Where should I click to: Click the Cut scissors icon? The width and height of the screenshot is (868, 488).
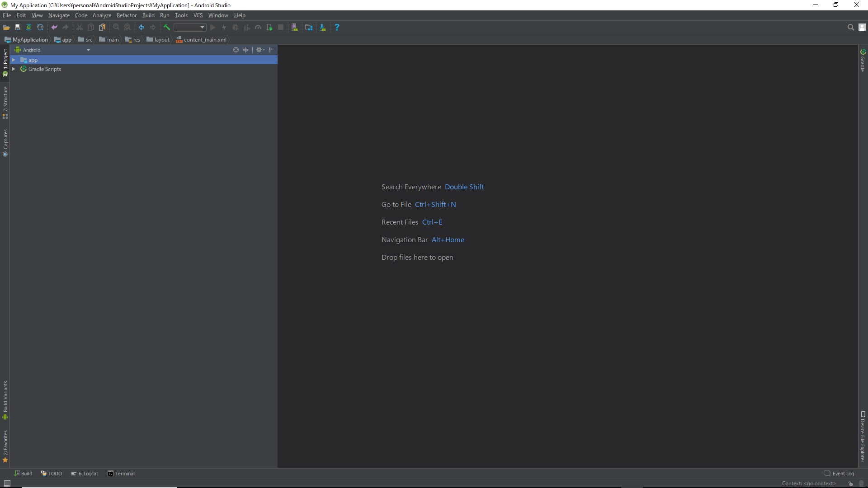(x=80, y=28)
